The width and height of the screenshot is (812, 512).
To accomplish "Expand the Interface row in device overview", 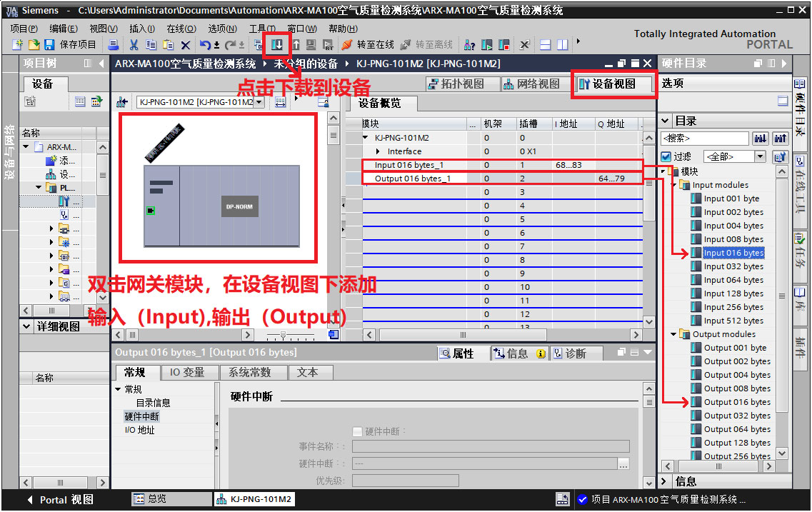I will [378, 151].
